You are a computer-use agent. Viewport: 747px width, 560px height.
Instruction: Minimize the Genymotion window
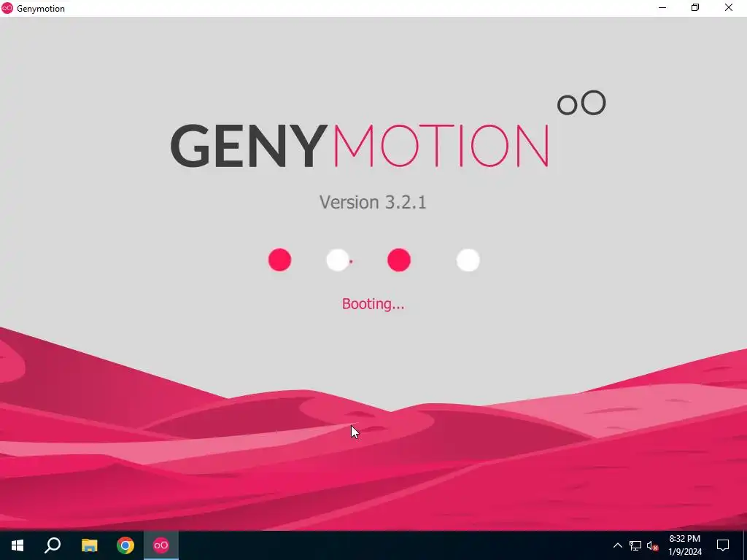click(x=662, y=8)
